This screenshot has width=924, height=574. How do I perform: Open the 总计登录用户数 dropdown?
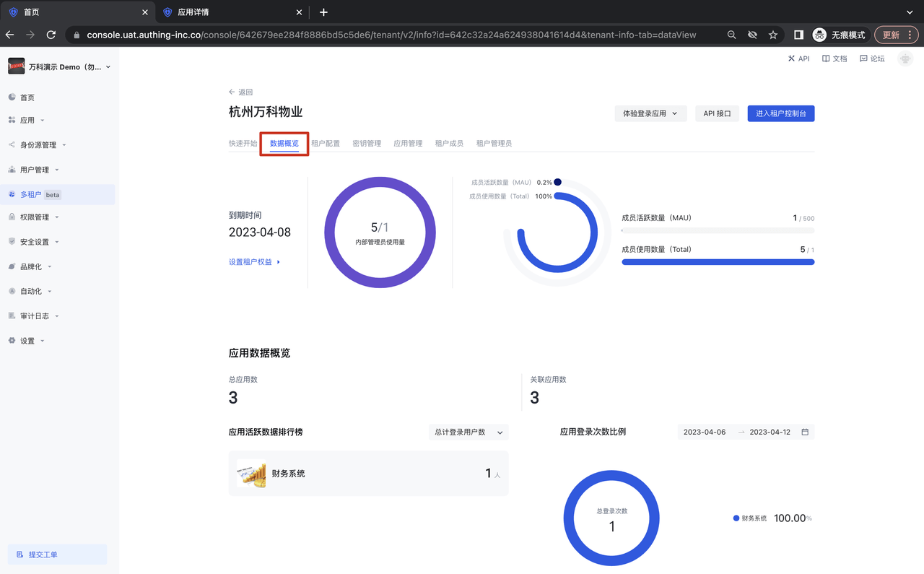(468, 432)
